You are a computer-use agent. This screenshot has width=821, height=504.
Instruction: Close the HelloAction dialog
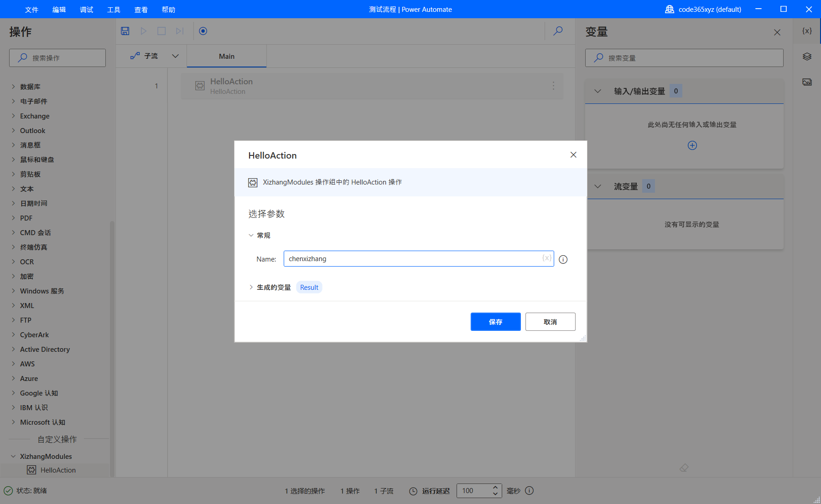[x=573, y=155]
